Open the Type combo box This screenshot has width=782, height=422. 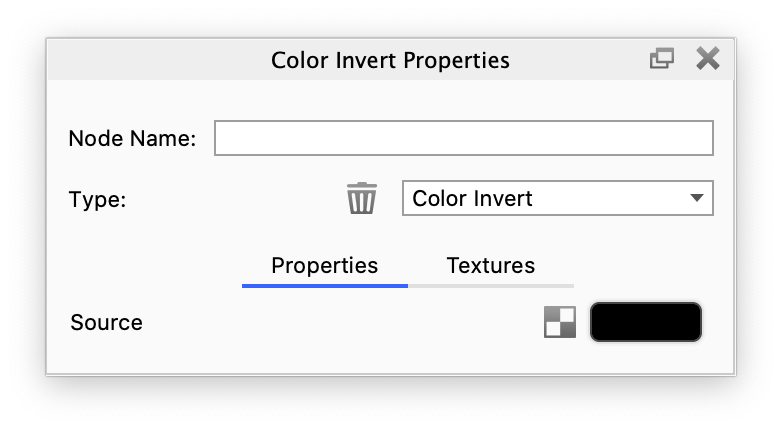(x=557, y=198)
